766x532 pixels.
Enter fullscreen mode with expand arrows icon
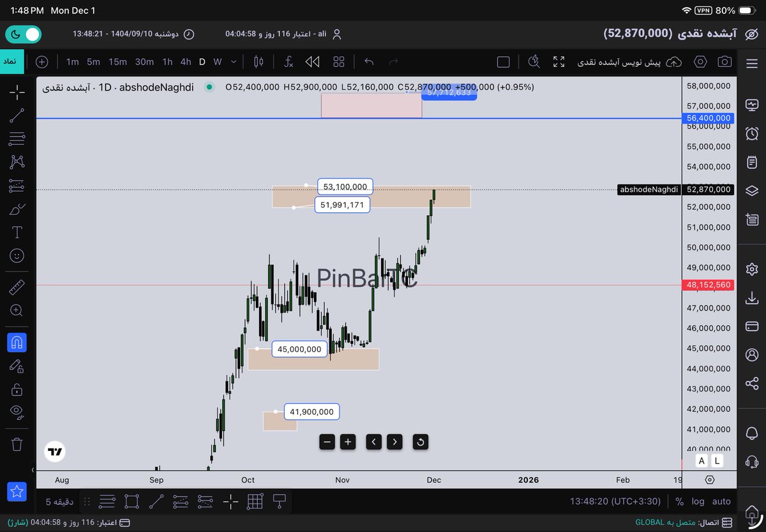tap(559, 62)
